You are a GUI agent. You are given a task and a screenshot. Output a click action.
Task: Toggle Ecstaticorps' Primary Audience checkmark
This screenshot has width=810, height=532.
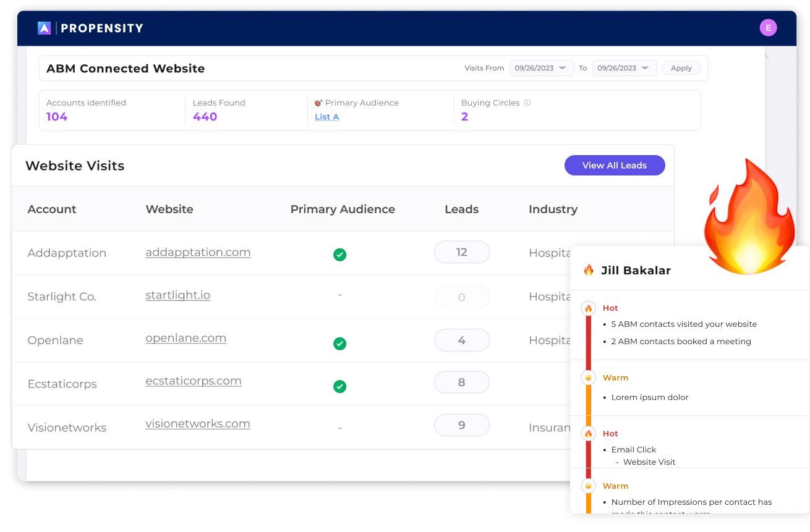pyautogui.click(x=339, y=387)
